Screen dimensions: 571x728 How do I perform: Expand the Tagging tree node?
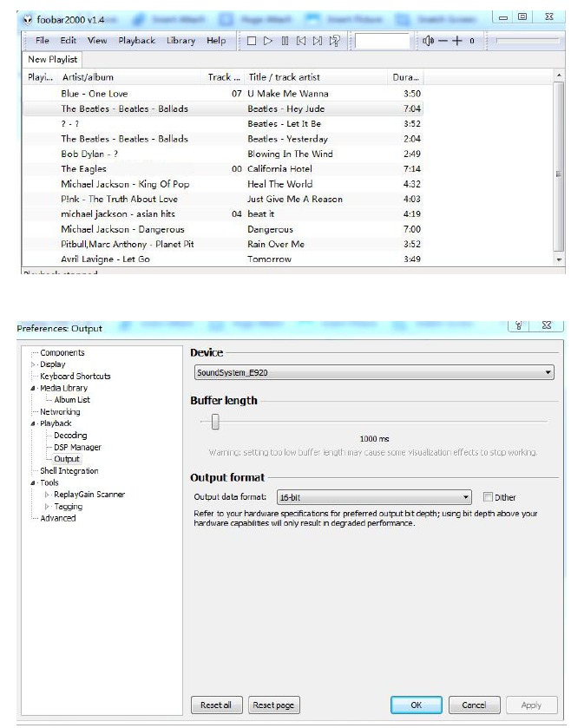[x=47, y=507]
